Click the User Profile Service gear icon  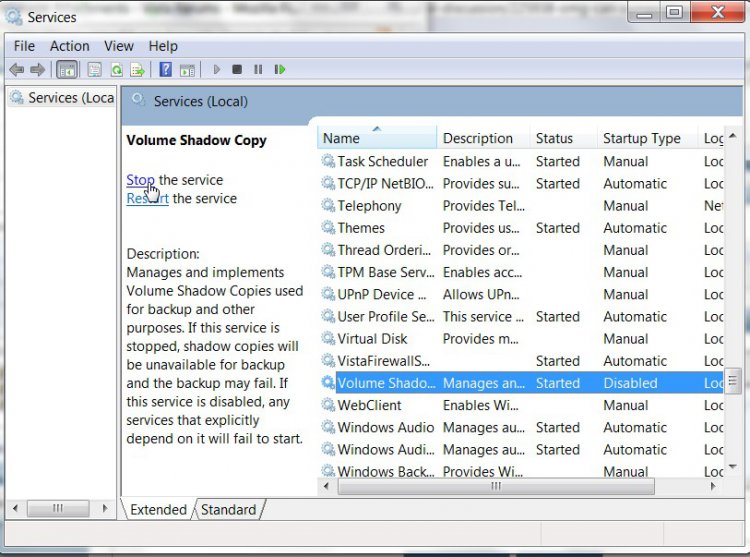(x=328, y=316)
